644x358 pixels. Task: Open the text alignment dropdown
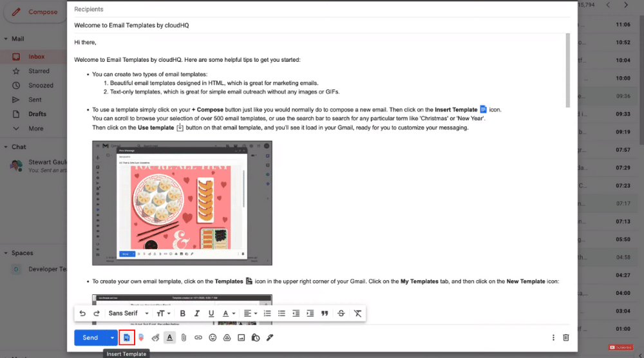(x=250, y=313)
